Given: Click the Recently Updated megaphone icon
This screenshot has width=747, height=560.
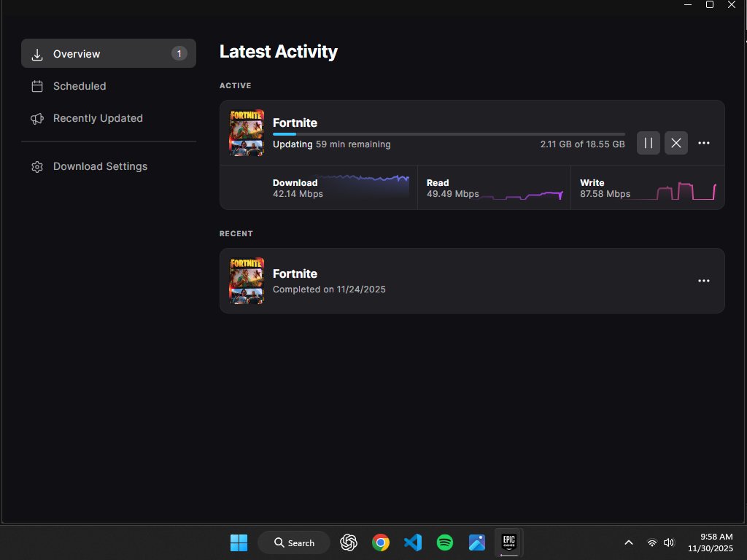Looking at the screenshot, I should [37, 119].
